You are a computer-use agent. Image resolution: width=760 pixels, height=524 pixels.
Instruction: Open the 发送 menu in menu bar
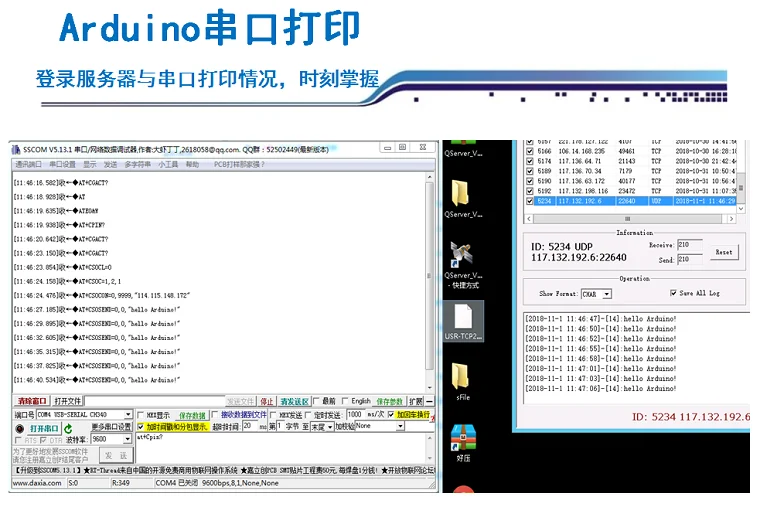[x=110, y=164]
